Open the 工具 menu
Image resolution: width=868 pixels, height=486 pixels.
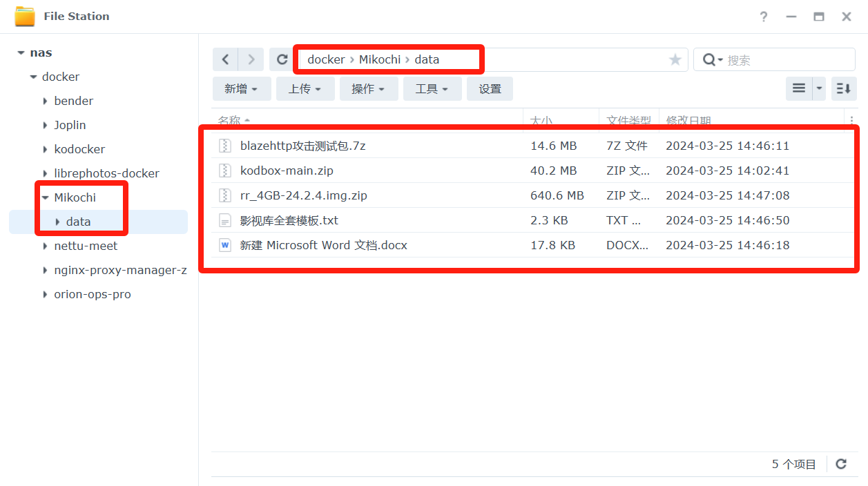tap(432, 89)
